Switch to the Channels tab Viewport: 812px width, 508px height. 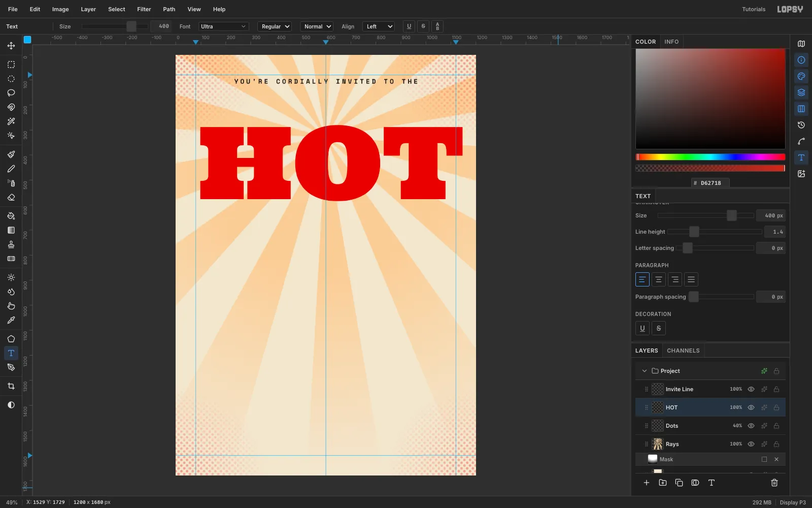[683, 351]
